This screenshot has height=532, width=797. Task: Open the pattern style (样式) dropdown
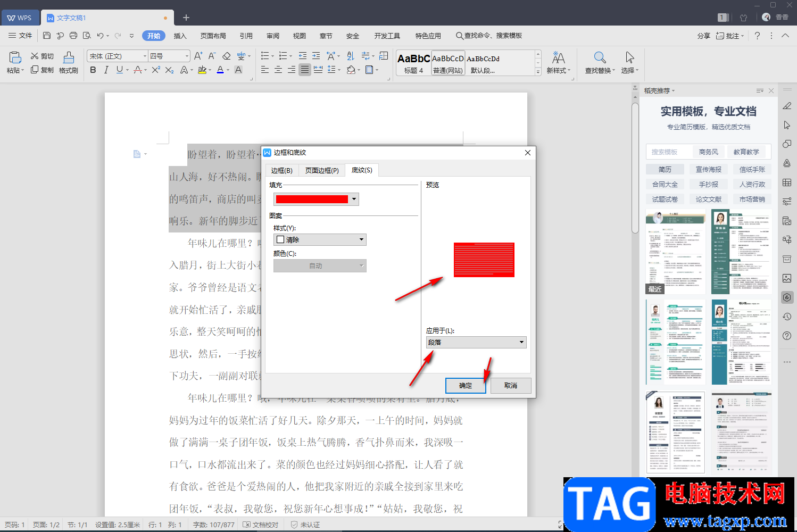(x=362, y=239)
